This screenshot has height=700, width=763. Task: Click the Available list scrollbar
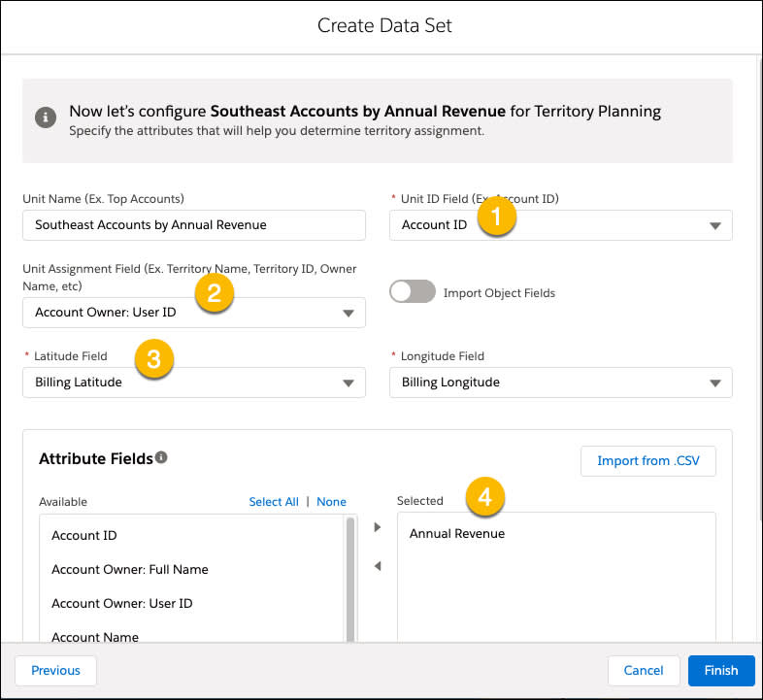[x=349, y=580]
